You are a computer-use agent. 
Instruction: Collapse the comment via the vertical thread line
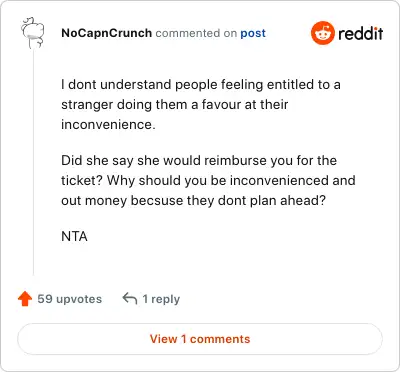coord(33,163)
